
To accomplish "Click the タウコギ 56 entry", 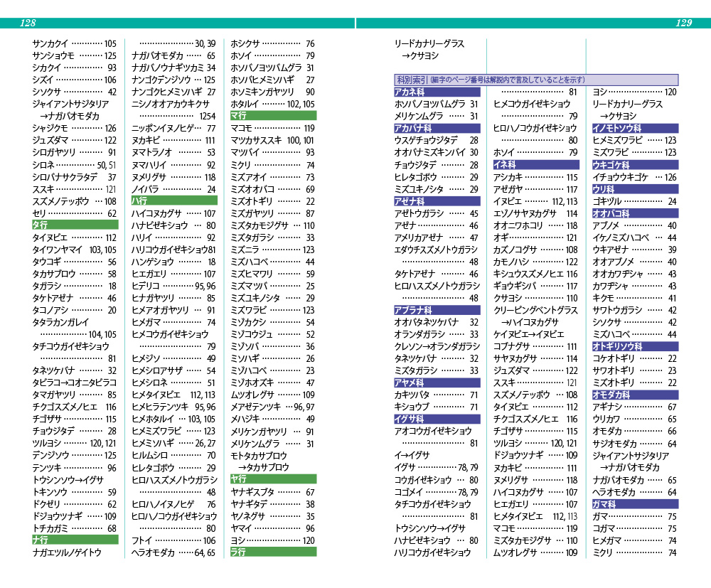I will 75,262.
